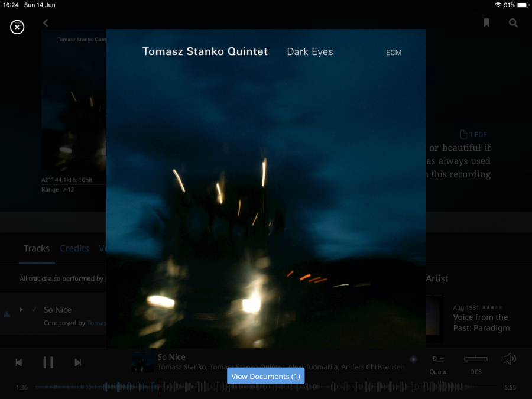Open the composer link under So Nice
The width and height of the screenshot is (532, 399).
[x=97, y=323]
